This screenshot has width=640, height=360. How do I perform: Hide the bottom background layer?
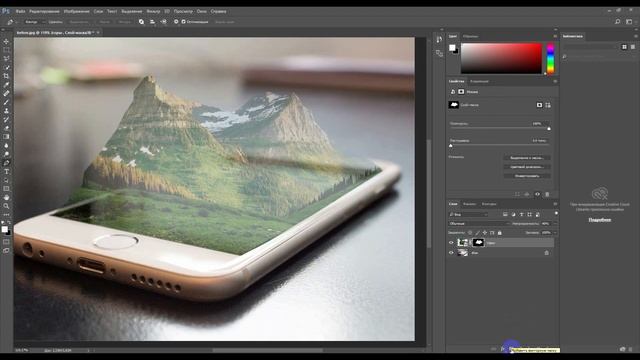(x=451, y=253)
